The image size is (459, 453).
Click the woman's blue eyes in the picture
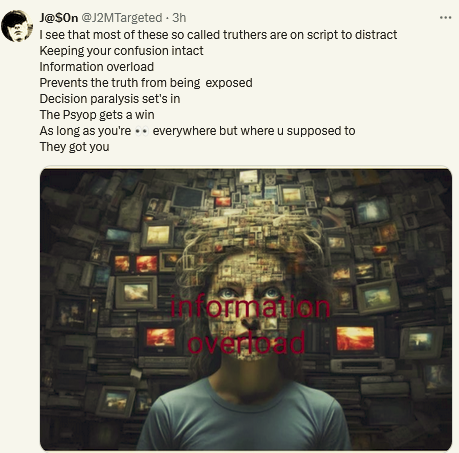251,293
